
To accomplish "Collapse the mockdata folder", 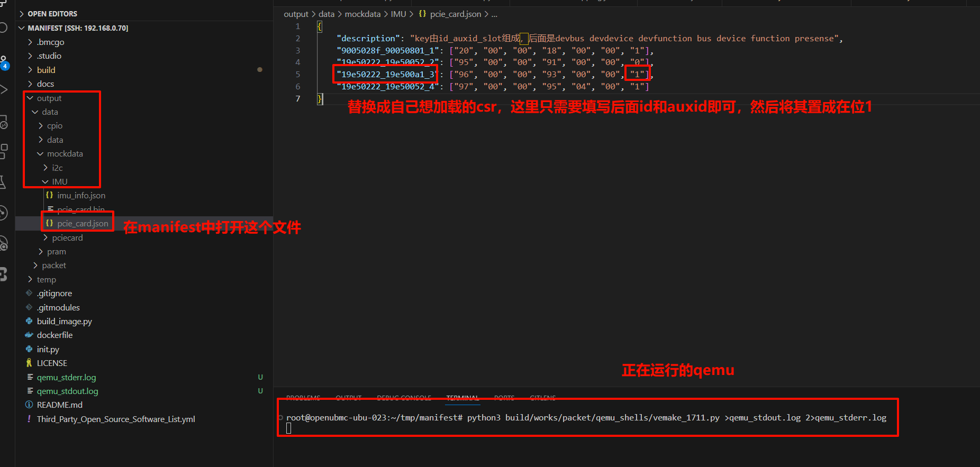I will 65,154.
